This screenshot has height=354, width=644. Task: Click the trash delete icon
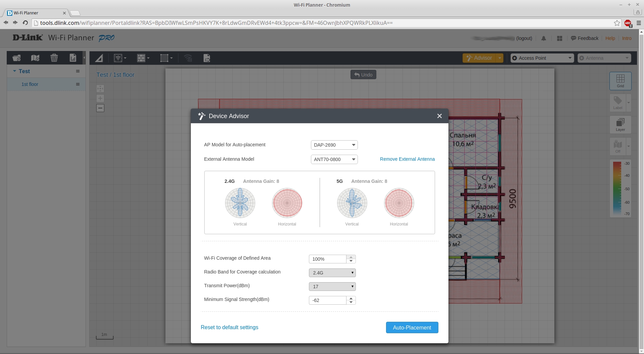click(x=54, y=58)
